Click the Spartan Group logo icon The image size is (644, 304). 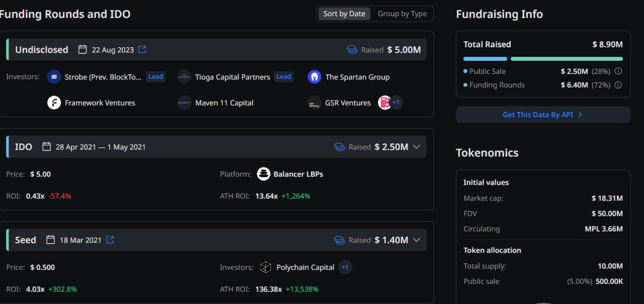314,77
